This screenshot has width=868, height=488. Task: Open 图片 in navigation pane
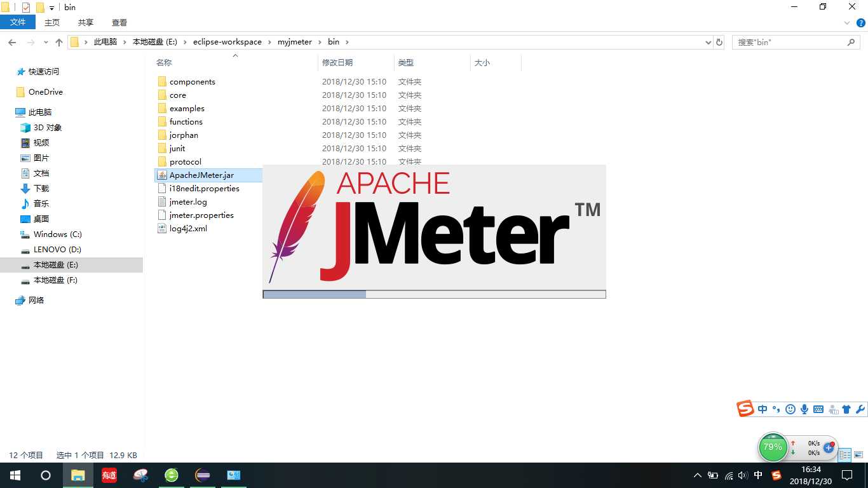tap(41, 158)
